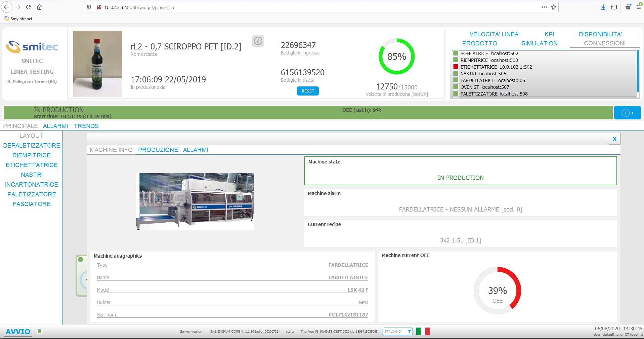Image resolution: width=644 pixels, height=339 pixels.
Task: Open browser downloads panel
Action: tap(603, 7)
